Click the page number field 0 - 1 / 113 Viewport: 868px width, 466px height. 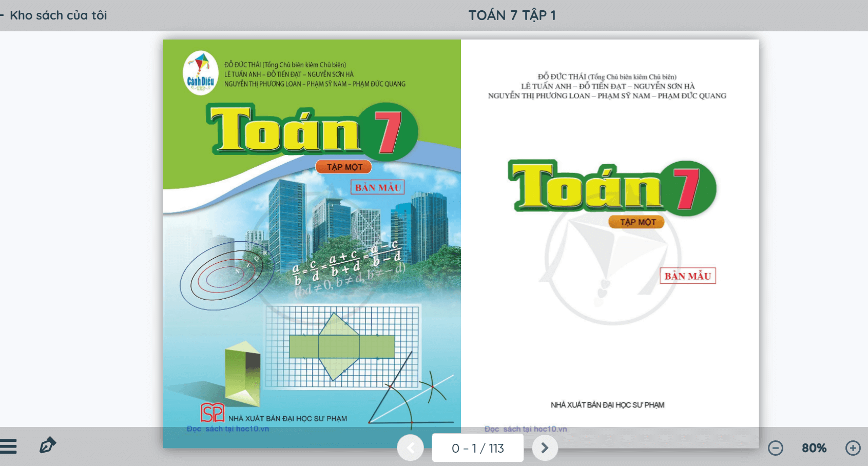(x=478, y=448)
